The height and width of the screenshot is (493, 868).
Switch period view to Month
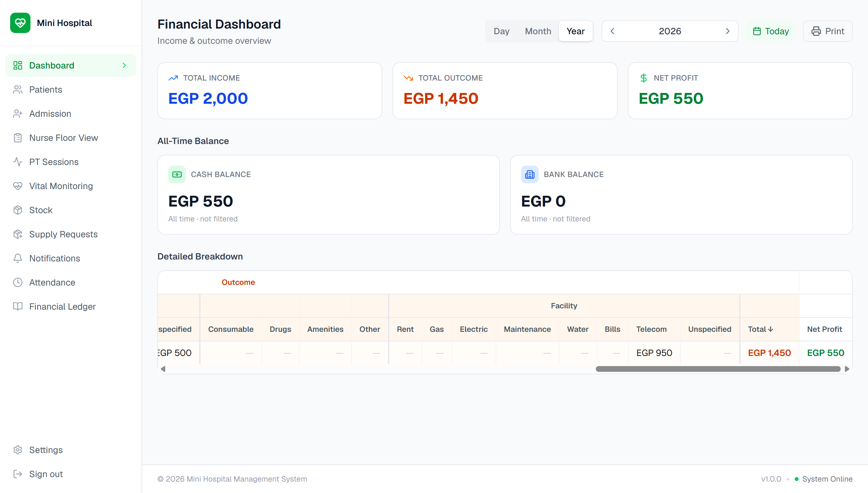point(538,31)
